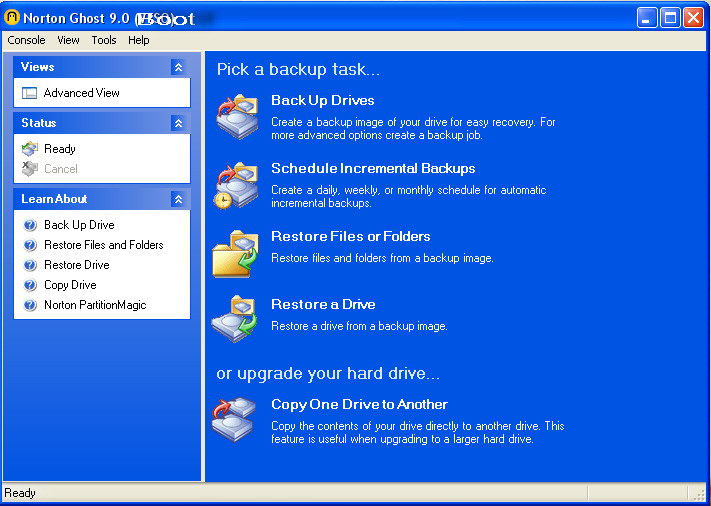The image size is (711, 506).
Task: Click the Norton Ghost title bar icon
Action: (12, 17)
